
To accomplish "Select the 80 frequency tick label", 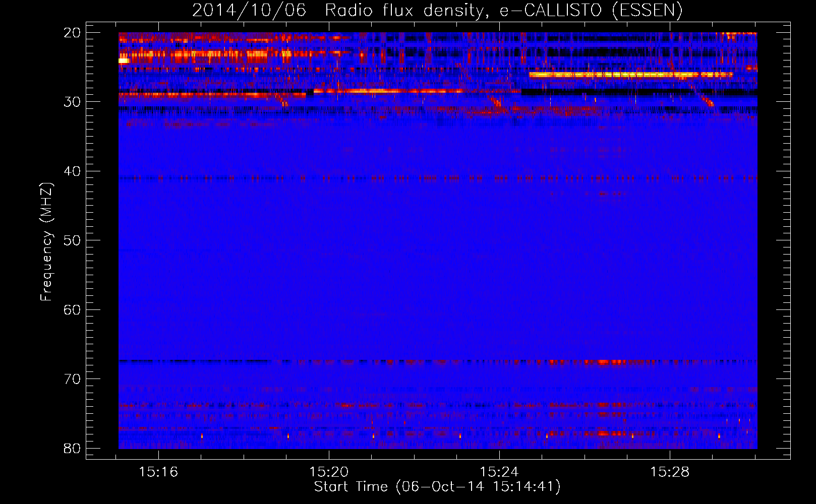I will (73, 448).
